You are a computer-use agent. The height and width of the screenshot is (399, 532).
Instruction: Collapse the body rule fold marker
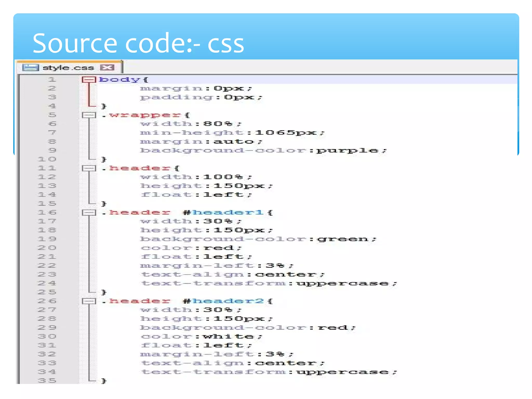[x=89, y=79]
